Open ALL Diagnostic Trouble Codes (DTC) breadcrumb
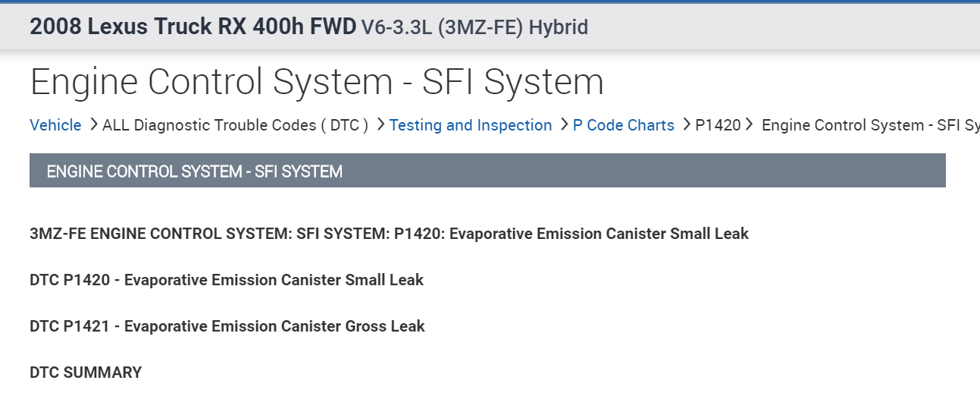Image resolution: width=980 pixels, height=415 pixels. coord(235,125)
